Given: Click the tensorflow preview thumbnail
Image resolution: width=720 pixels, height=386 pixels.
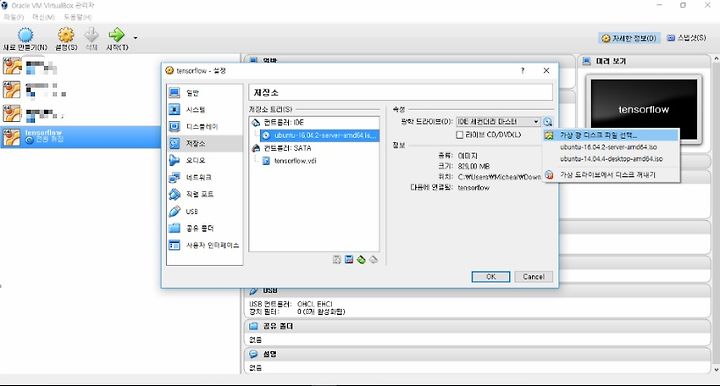Looking at the screenshot, I should pos(644,109).
